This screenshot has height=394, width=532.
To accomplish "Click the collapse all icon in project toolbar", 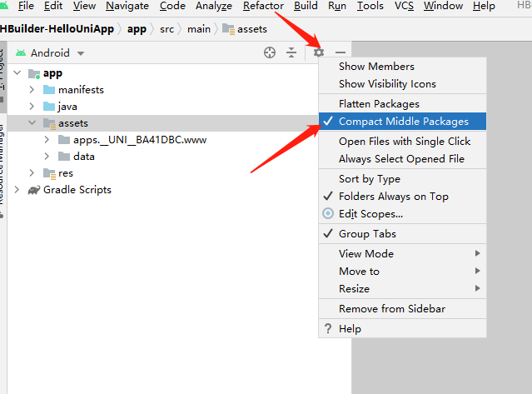I will (291, 52).
